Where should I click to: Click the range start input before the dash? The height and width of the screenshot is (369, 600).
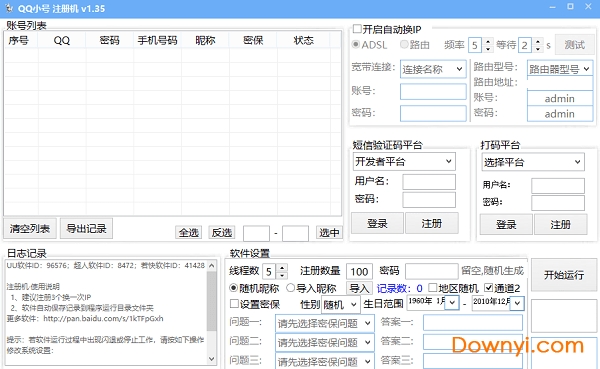pyautogui.click(x=256, y=233)
